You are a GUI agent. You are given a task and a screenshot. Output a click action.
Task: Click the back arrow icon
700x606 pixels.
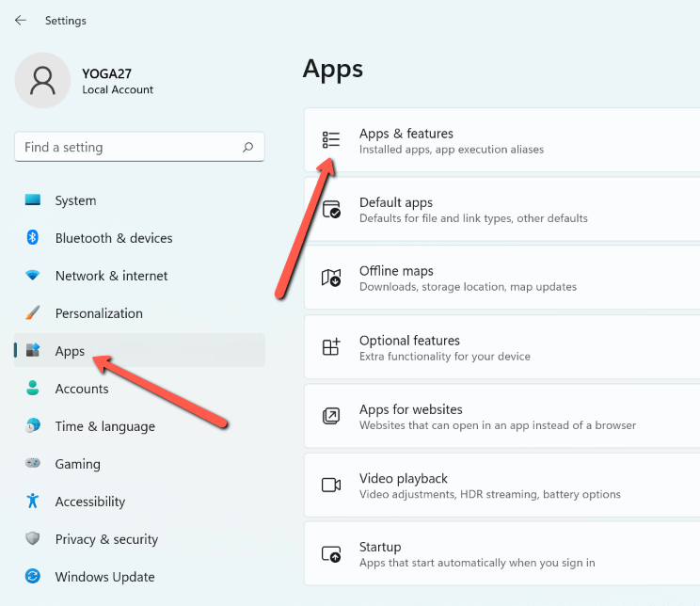point(21,20)
